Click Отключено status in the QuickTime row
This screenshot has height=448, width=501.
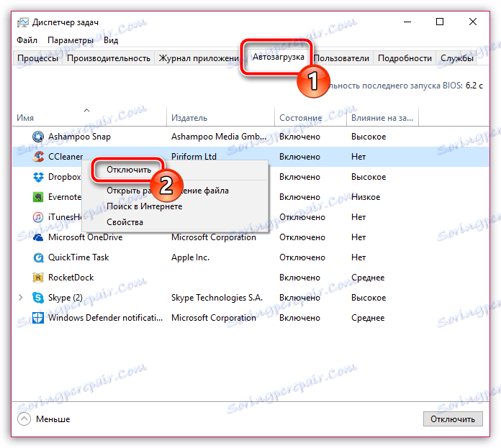[302, 257]
